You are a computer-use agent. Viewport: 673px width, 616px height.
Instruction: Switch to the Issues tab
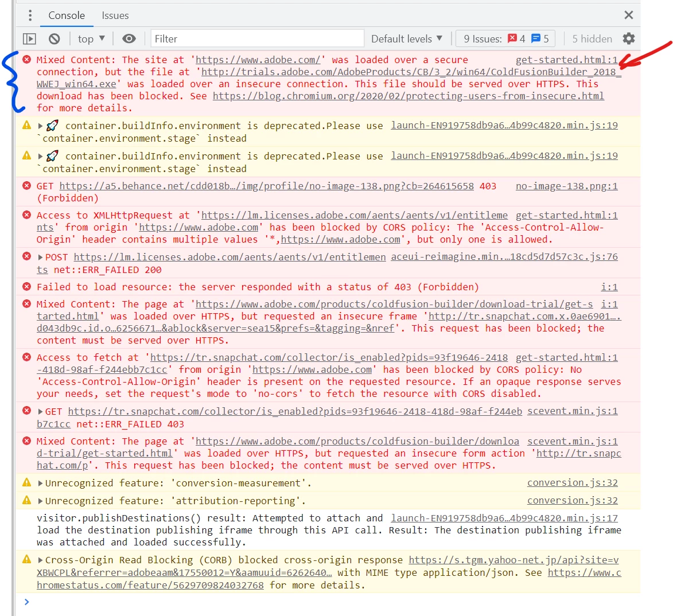[x=115, y=15]
